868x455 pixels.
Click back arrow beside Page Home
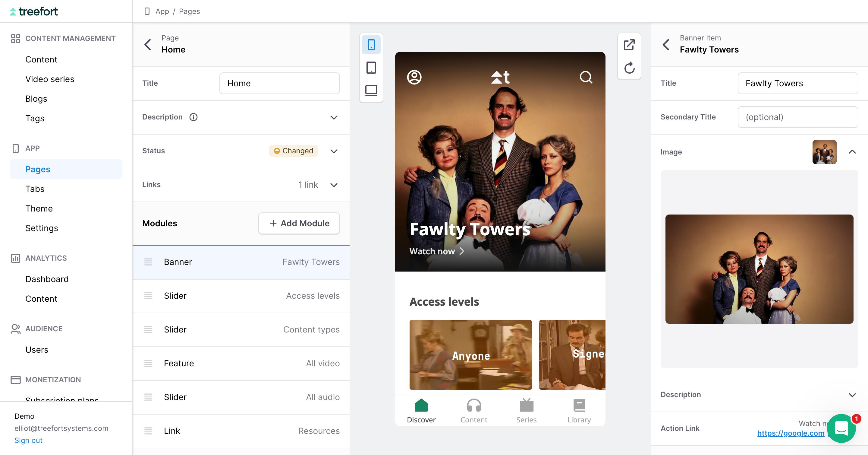pyautogui.click(x=148, y=44)
